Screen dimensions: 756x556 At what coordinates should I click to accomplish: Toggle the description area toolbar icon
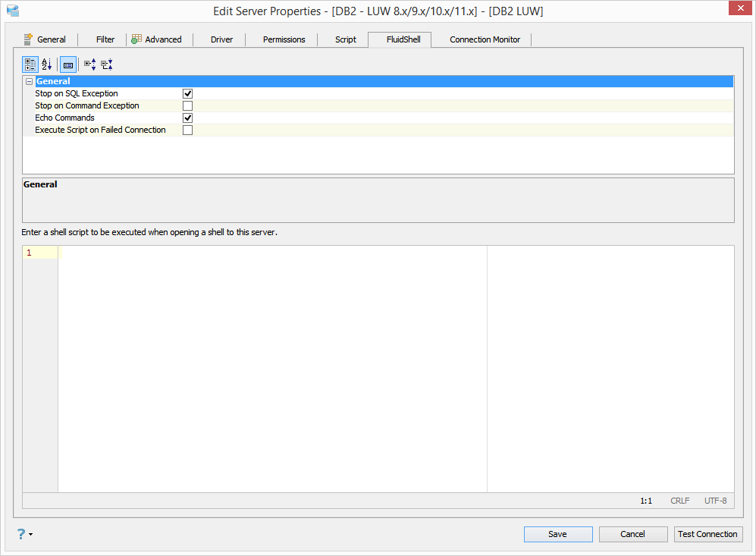[68, 64]
